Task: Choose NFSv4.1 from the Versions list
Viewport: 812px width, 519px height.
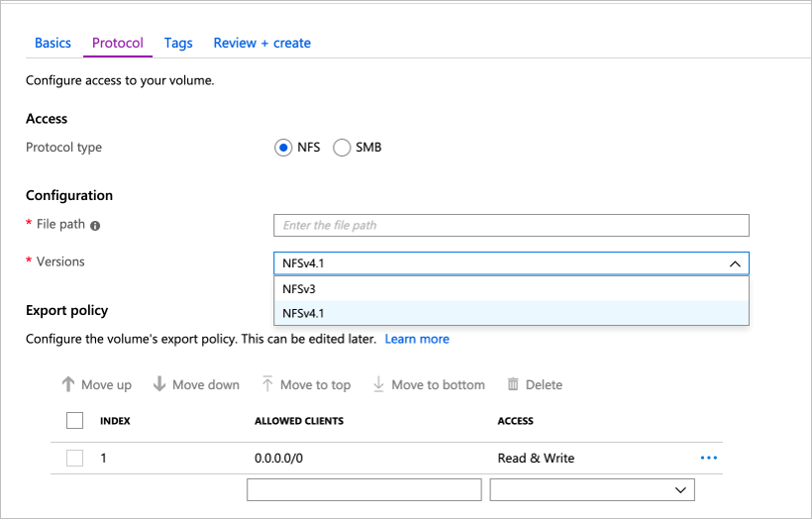Action: point(511,313)
